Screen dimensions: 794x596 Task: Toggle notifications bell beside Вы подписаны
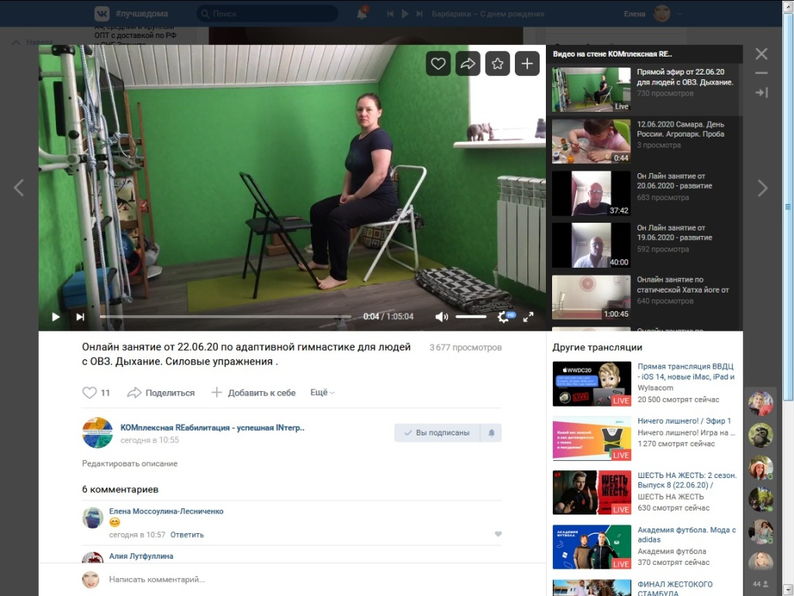point(491,433)
